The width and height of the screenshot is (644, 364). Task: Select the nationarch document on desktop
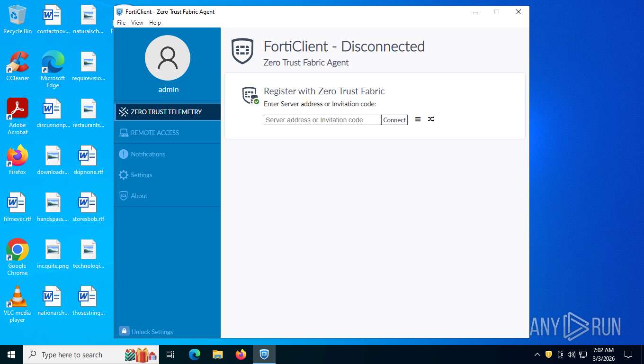point(53,301)
